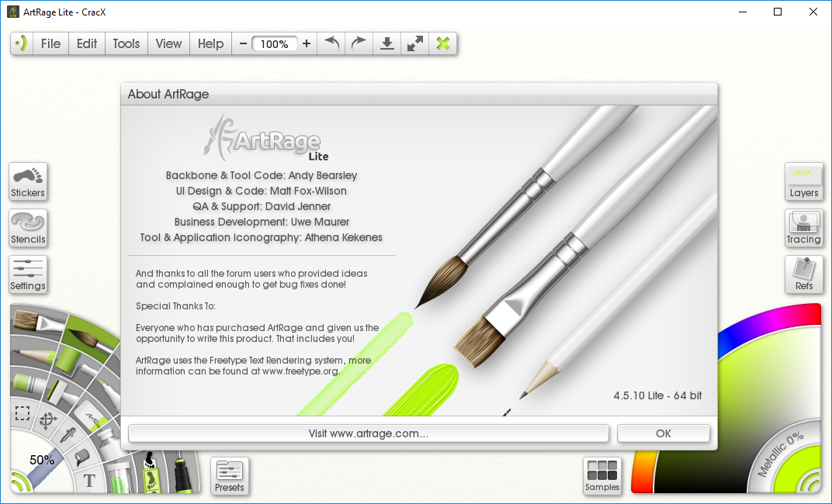Image resolution: width=832 pixels, height=504 pixels.
Task: Click the 50% tool size control
Action: point(41,461)
